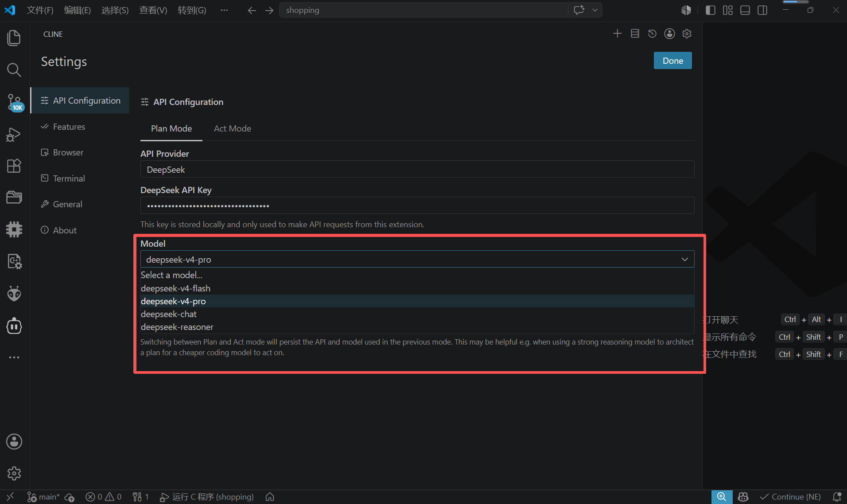Switch to the Act Mode tab

pos(233,128)
